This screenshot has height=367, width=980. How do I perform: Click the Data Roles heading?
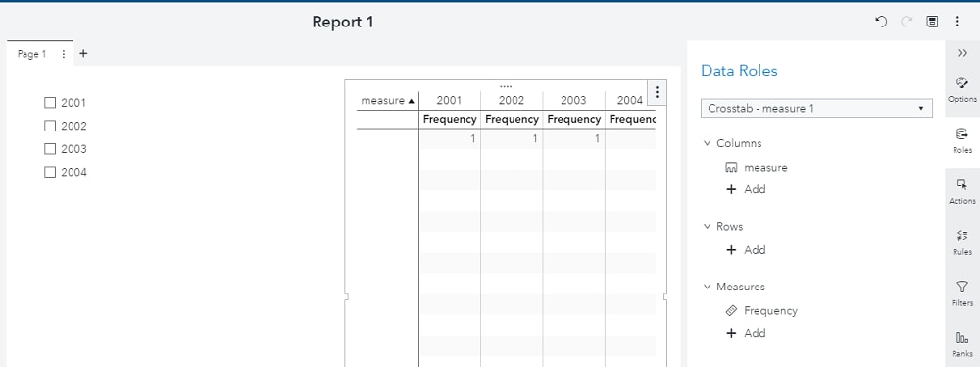[x=739, y=70]
